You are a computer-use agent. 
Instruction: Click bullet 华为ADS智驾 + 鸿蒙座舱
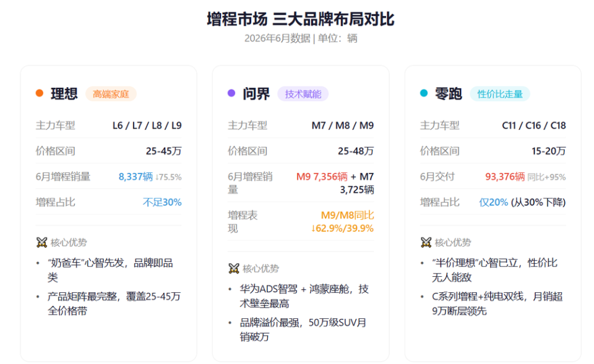tap(304, 296)
